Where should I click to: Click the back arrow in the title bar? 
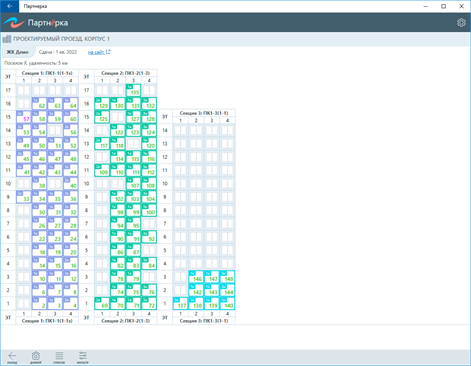[10, 6]
